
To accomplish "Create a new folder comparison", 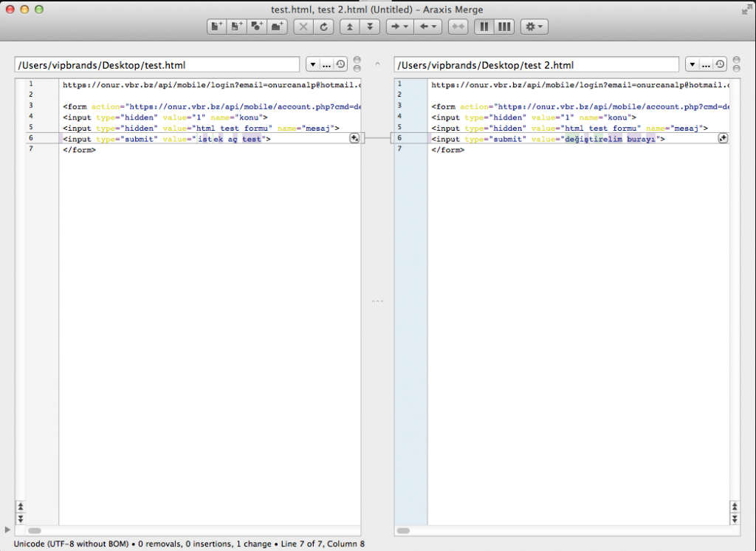I will pyautogui.click(x=278, y=27).
